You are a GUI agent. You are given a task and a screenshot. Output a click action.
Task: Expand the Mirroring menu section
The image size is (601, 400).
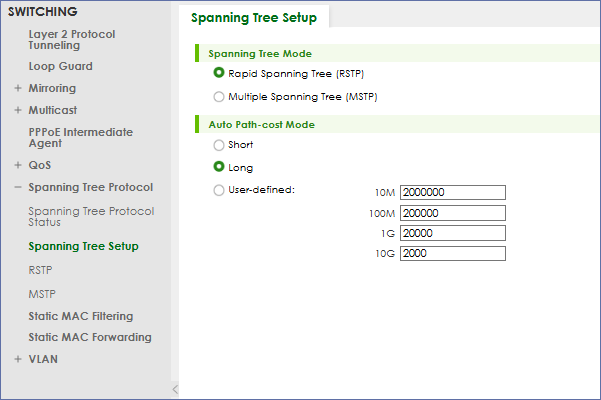pyautogui.click(x=18, y=88)
